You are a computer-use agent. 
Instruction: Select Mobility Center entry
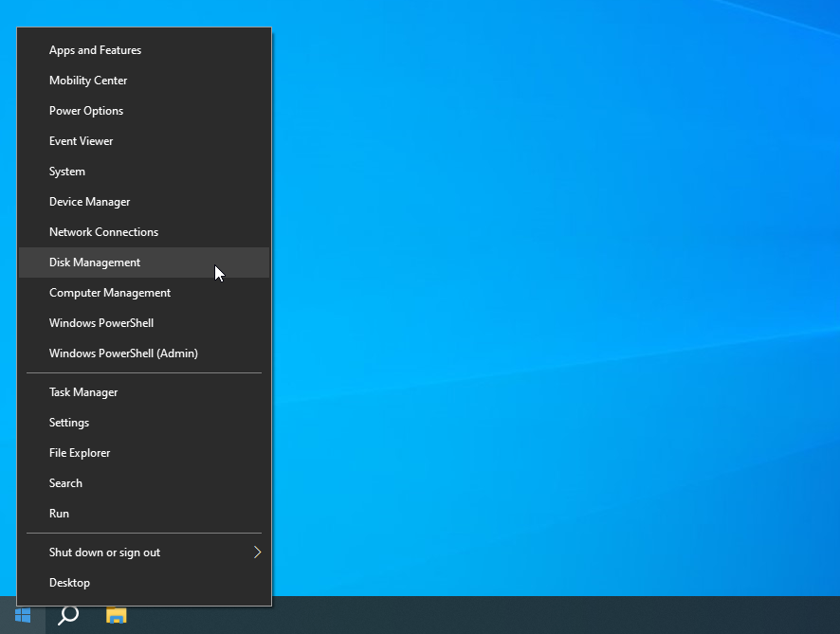click(144, 81)
